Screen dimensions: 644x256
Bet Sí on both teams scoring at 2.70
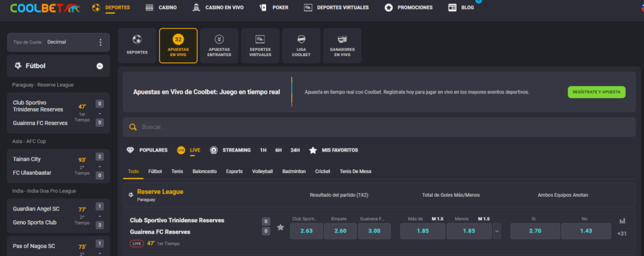[535, 231]
